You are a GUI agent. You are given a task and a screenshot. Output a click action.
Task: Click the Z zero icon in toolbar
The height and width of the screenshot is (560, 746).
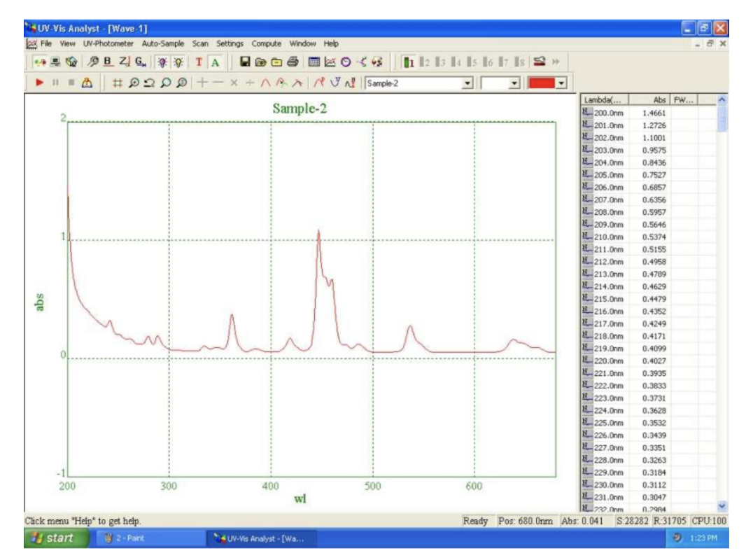[124, 62]
